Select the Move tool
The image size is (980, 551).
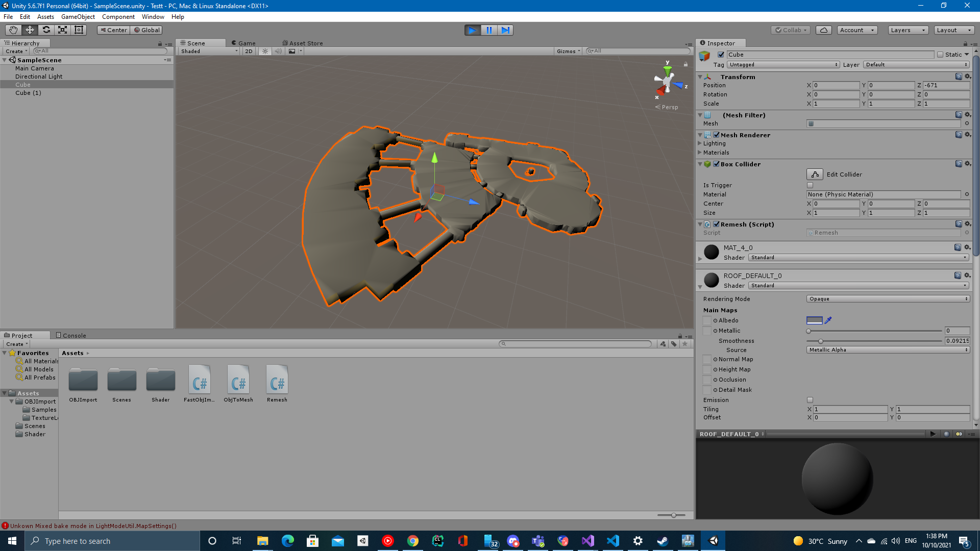29,30
